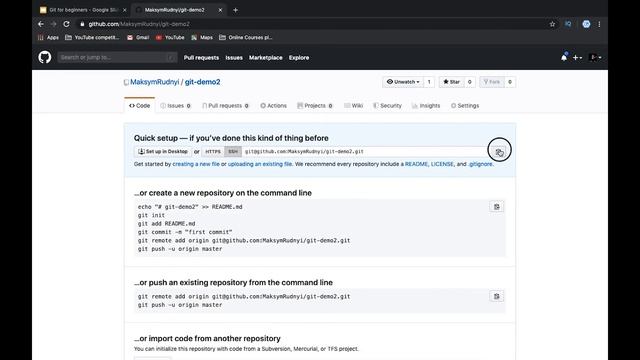Star the repository

coord(451,82)
